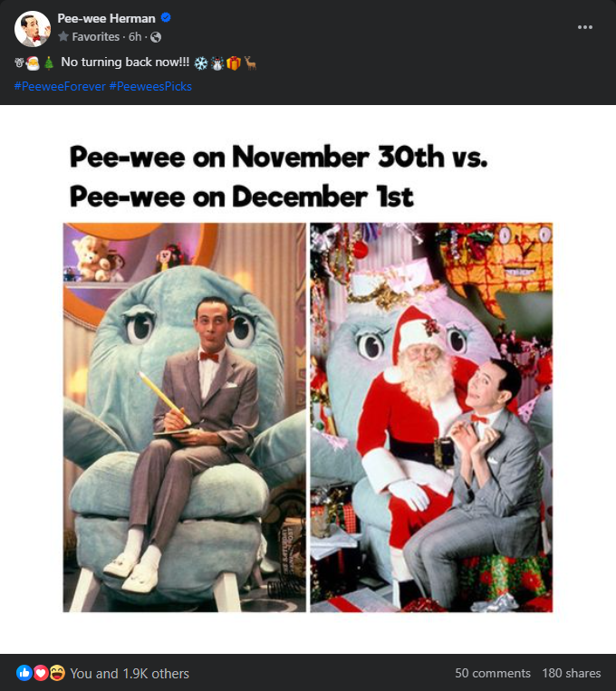Click the blue verified badge
This screenshot has width=616, height=691.
click(x=166, y=17)
